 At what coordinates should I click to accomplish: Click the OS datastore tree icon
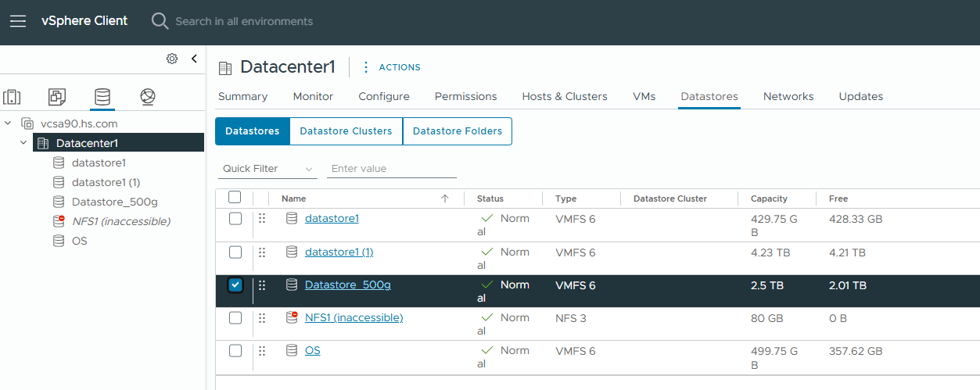[x=59, y=241]
